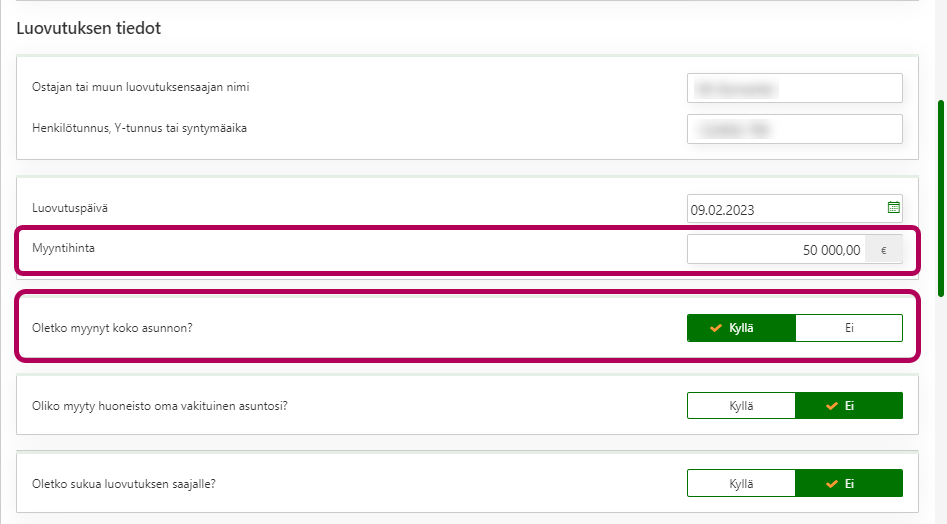Select Ei for sold entire apartment
Viewport: 947px width, 524px height.
849,328
